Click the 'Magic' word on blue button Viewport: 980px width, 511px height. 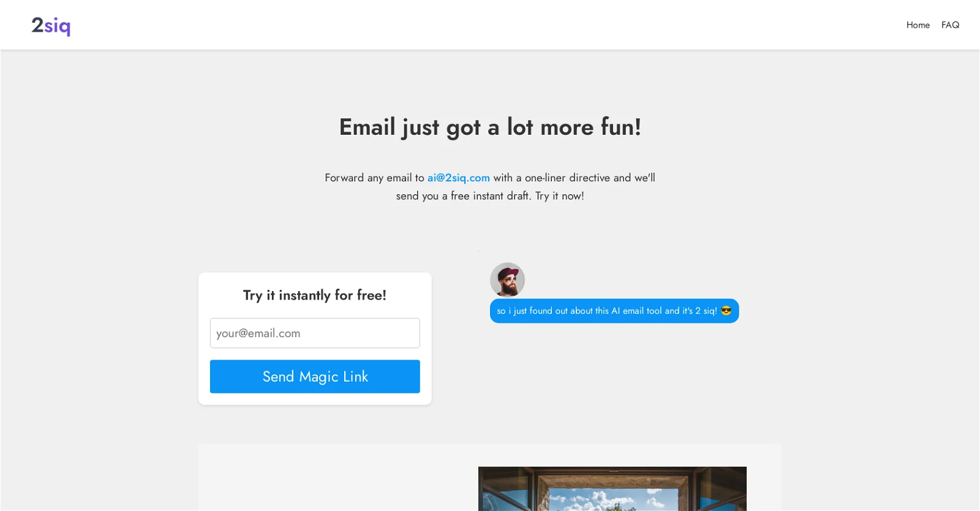click(318, 377)
